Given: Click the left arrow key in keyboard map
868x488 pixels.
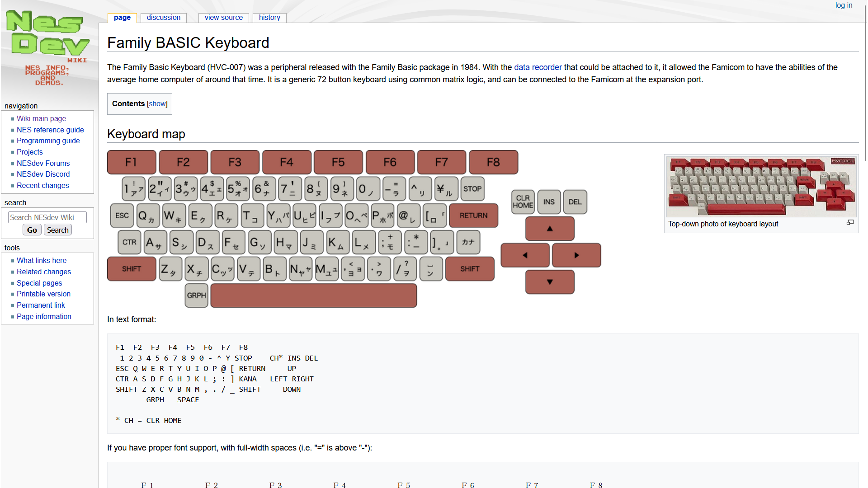Looking at the screenshot, I should click(525, 255).
